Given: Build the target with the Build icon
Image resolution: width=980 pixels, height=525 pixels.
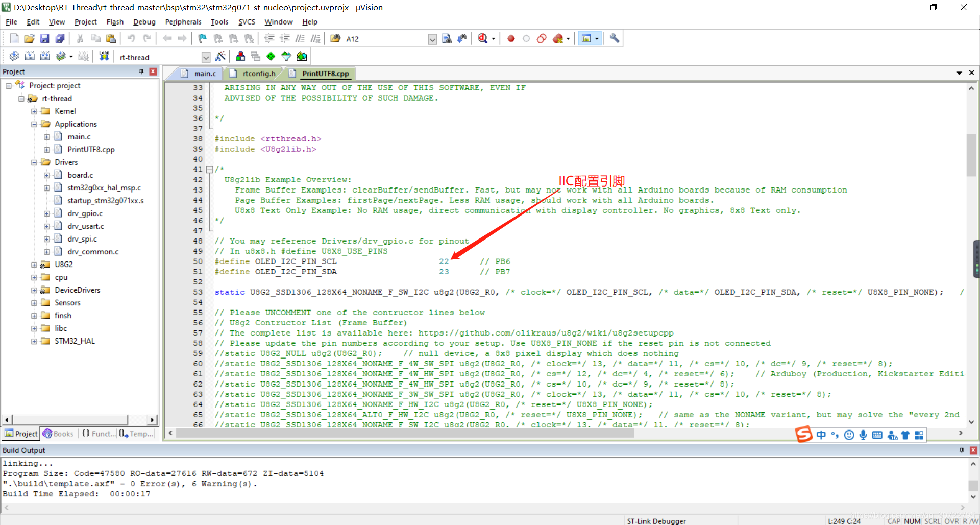Looking at the screenshot, I should point(30,56).
